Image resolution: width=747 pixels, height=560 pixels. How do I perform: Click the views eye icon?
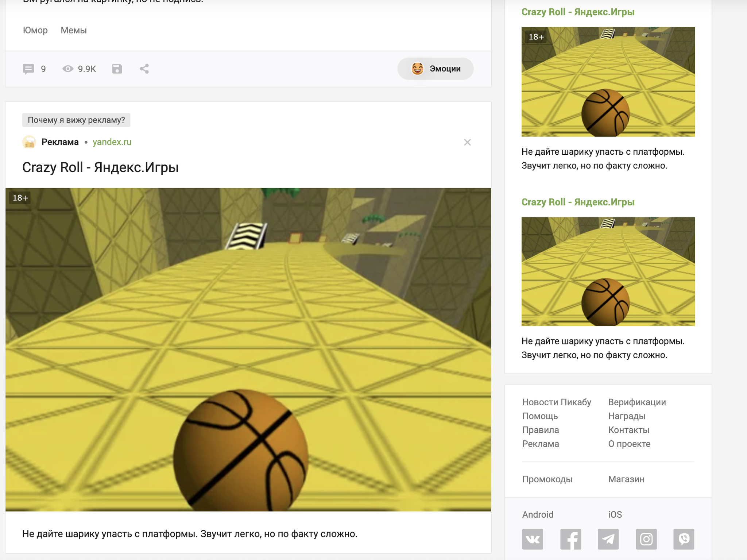(68, 69)
